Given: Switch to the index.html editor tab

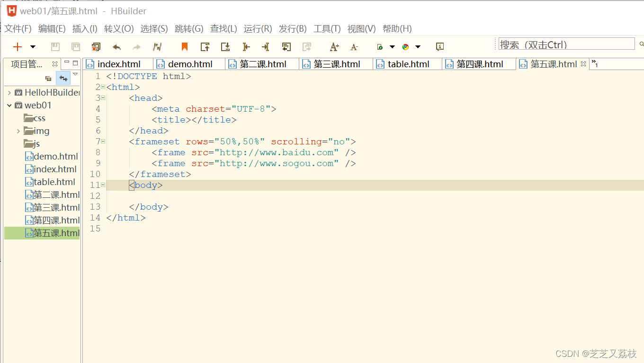Looking at the screenshot, I should click(118, 64).
